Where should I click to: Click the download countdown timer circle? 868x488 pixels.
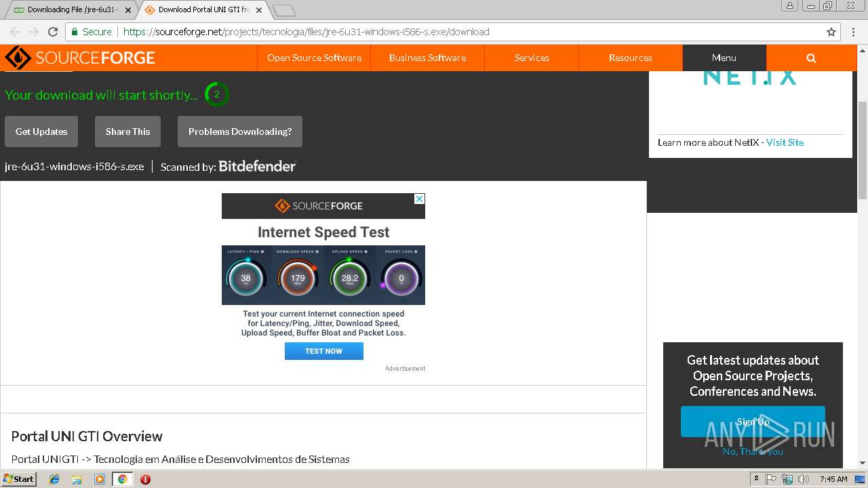217,94
